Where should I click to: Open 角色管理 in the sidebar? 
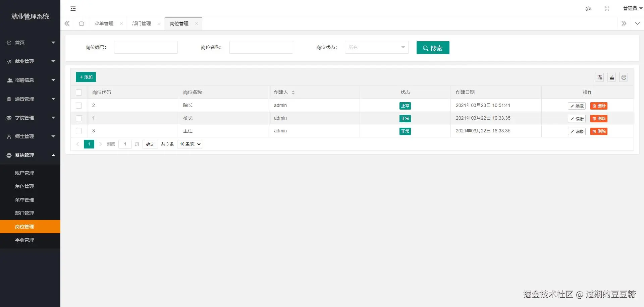[x=30, y=186]
